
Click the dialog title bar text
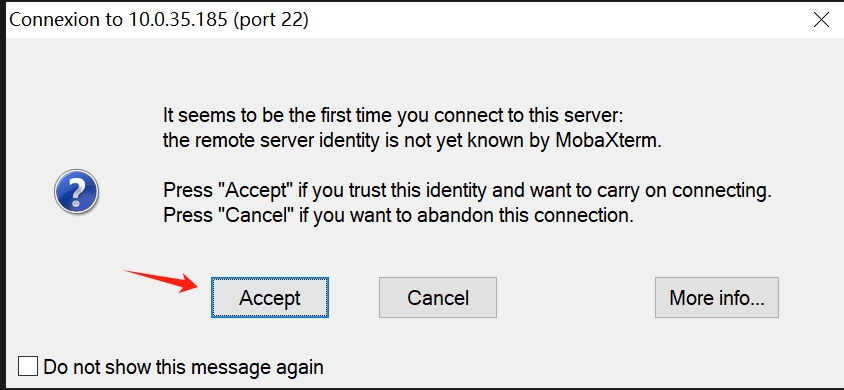159,20
